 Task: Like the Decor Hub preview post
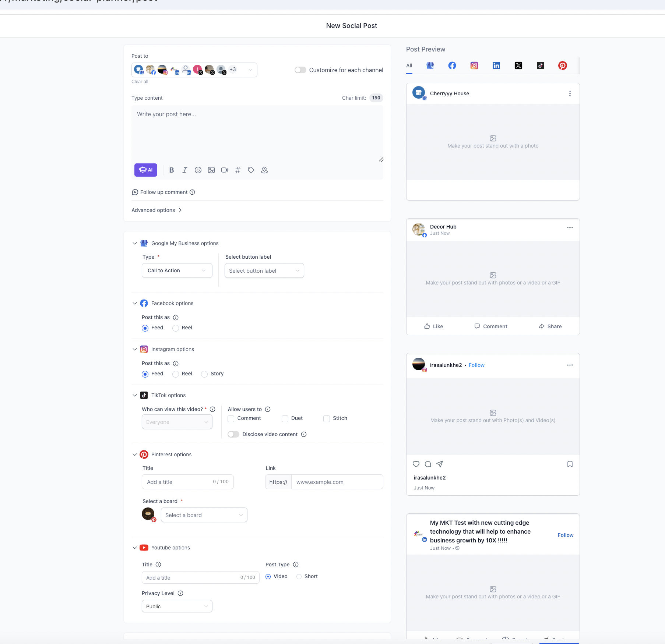point(434,326)
